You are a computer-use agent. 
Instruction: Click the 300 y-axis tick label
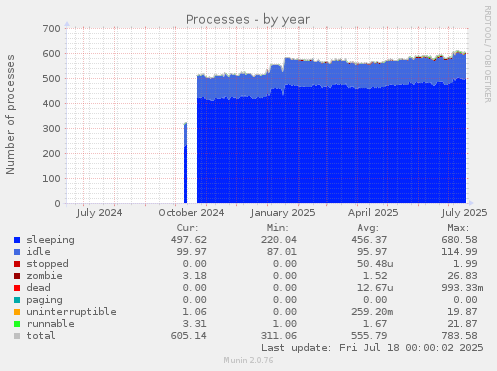tap(51, 129)
